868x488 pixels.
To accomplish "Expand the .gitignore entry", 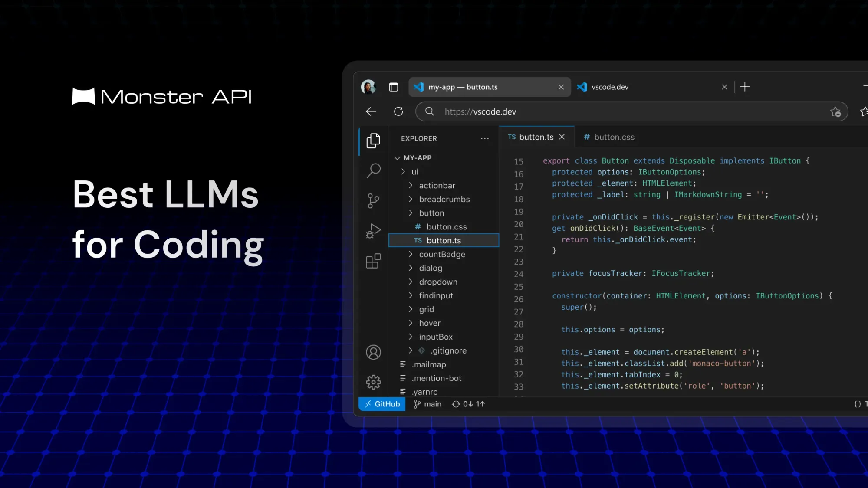I will click(444, 350).
